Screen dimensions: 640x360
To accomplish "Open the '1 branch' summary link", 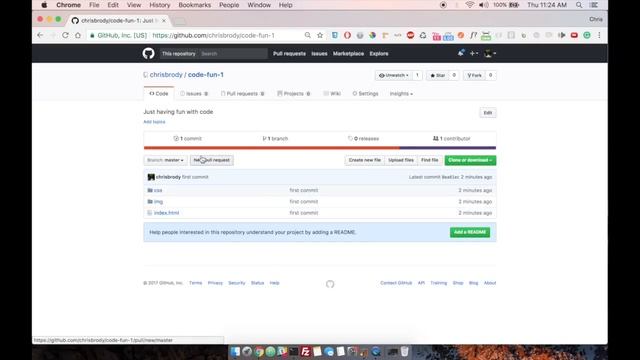I will pyautogui.click(x=275, y=139).
